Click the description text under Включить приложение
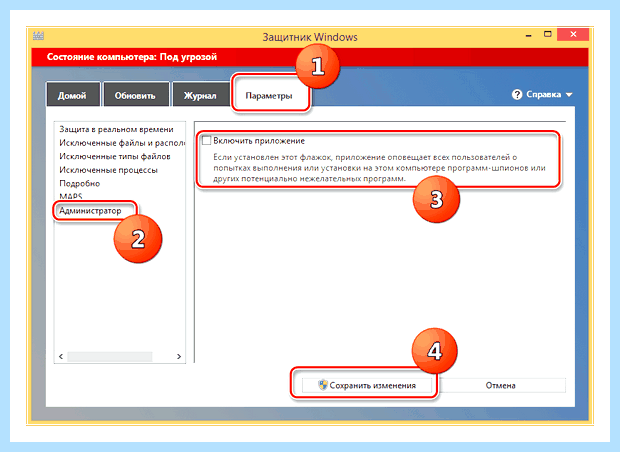This screenshot has height=452, width=620. pyautogui.click(x=379, y=168)
